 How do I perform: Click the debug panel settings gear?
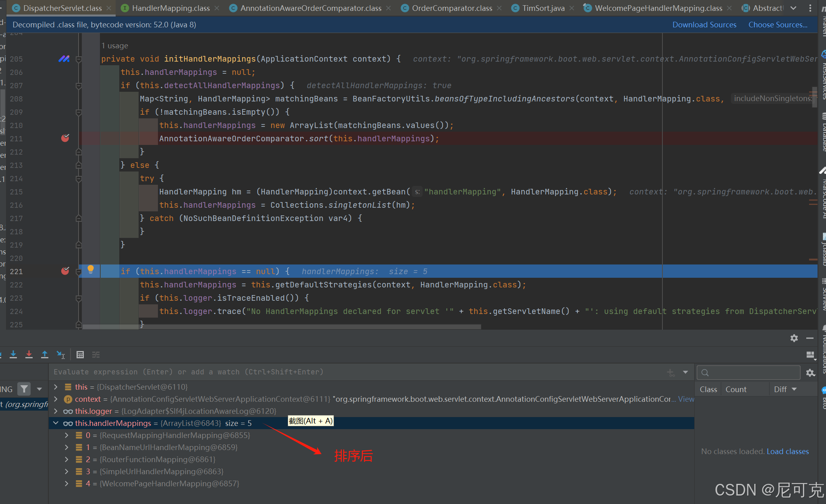794,338
